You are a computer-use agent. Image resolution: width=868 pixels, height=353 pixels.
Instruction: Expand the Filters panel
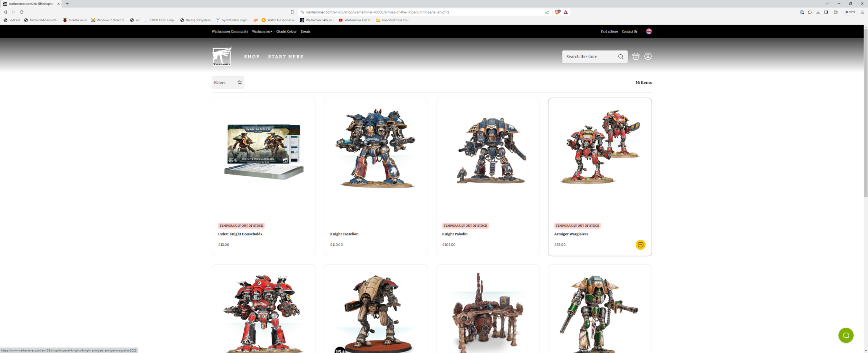(228, 83)
